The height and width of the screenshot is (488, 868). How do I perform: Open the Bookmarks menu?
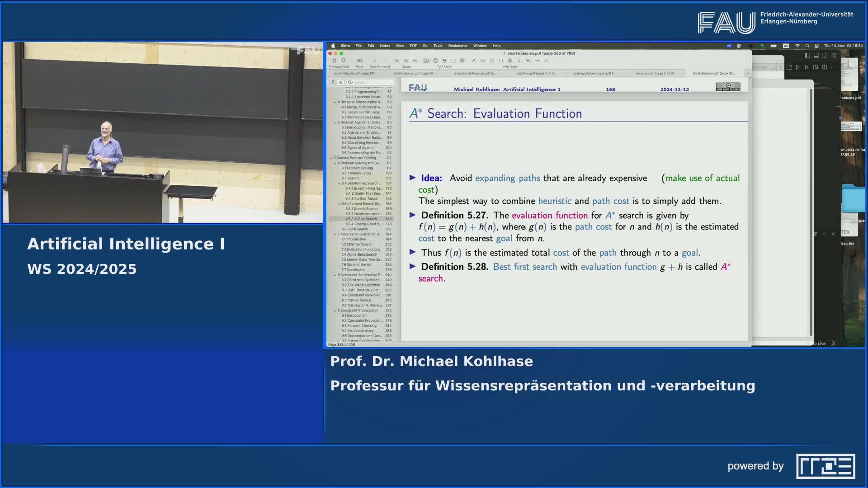click(458, 46)
